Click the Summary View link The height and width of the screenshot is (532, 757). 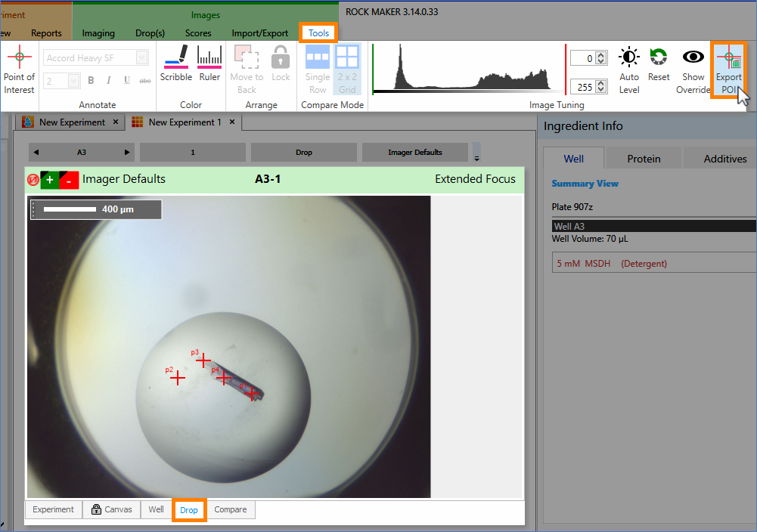pyautogui.click(x=585, y=184)
